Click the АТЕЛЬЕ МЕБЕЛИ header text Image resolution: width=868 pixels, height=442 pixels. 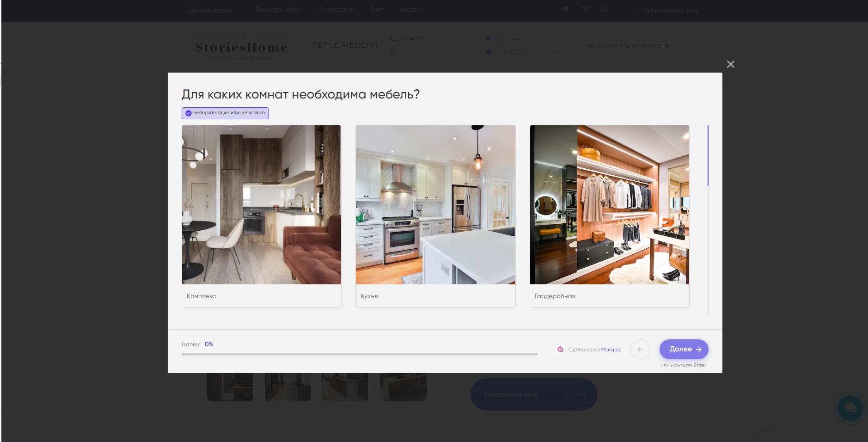click(342, 45)
